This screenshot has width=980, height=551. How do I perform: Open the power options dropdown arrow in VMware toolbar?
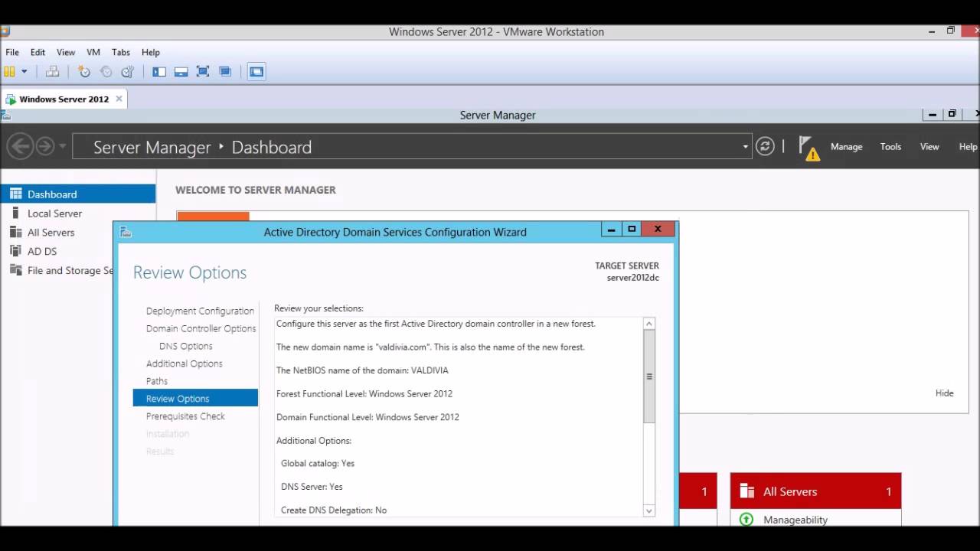point(24,71)
